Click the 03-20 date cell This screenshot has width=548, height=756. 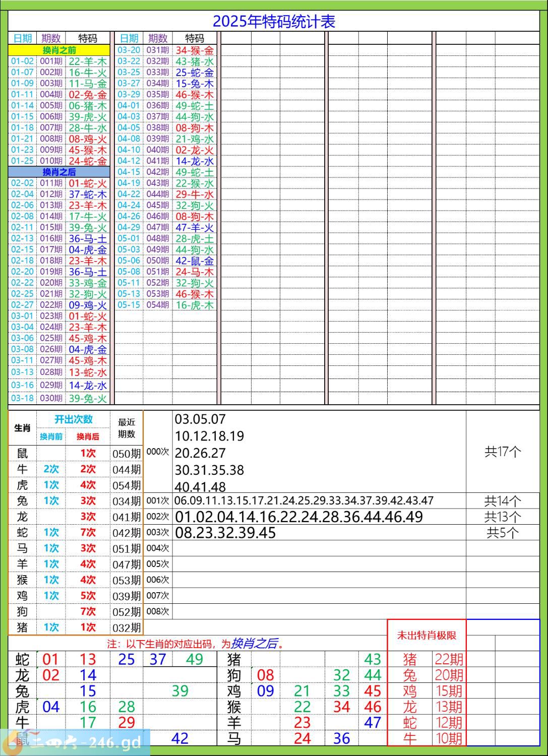coord(129,50)
